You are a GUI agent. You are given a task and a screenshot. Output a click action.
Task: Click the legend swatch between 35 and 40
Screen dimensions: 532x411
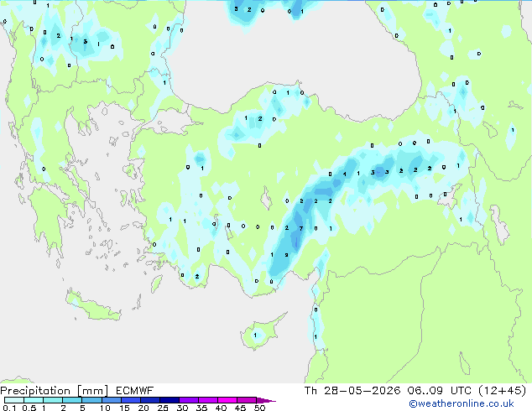207,400
